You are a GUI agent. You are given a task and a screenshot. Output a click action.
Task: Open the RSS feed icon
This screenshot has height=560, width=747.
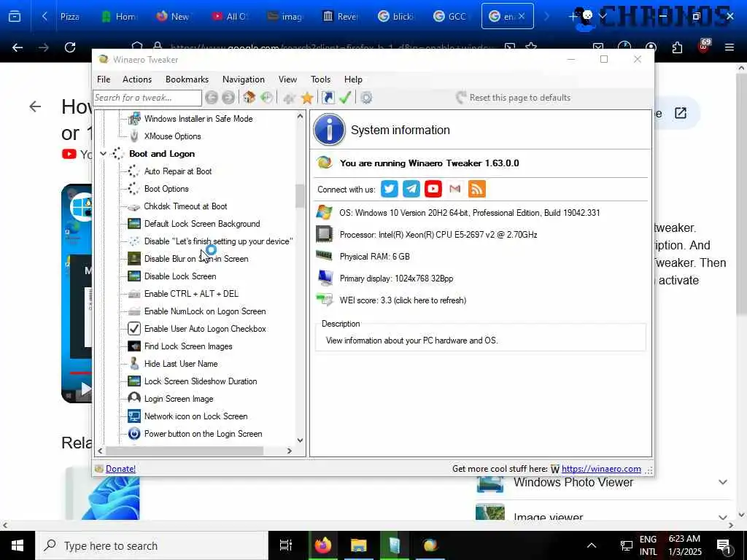[x=477, y=189]
